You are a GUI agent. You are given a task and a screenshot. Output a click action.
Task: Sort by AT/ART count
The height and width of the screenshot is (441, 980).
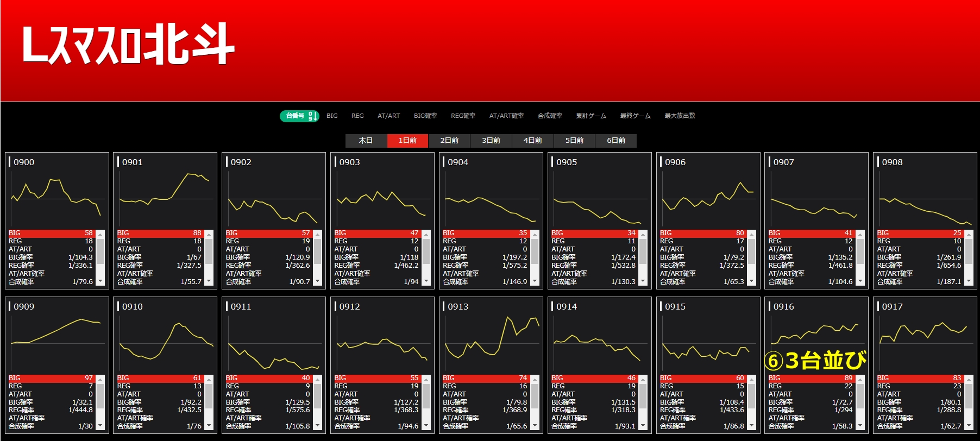[x=389, y=116]
